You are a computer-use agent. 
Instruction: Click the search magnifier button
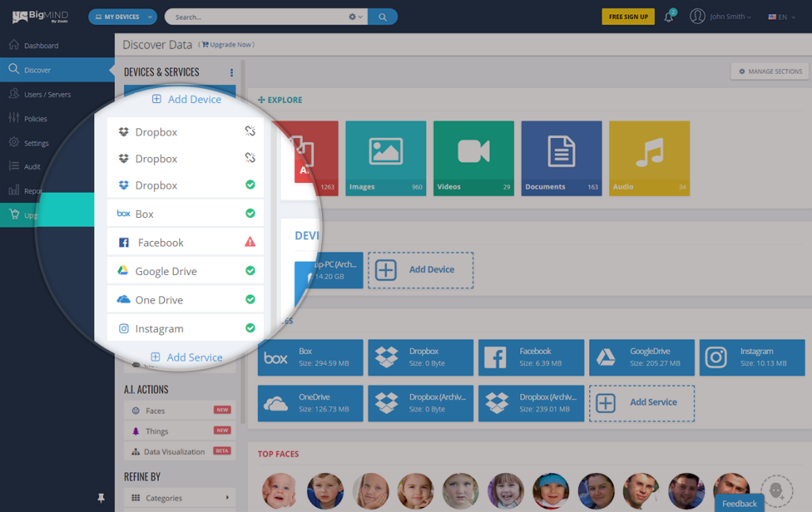[x=382, y=17]
